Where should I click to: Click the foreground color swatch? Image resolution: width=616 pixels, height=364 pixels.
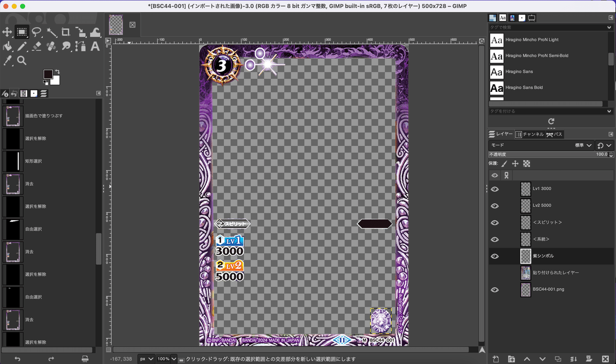[x=48, y=74]
